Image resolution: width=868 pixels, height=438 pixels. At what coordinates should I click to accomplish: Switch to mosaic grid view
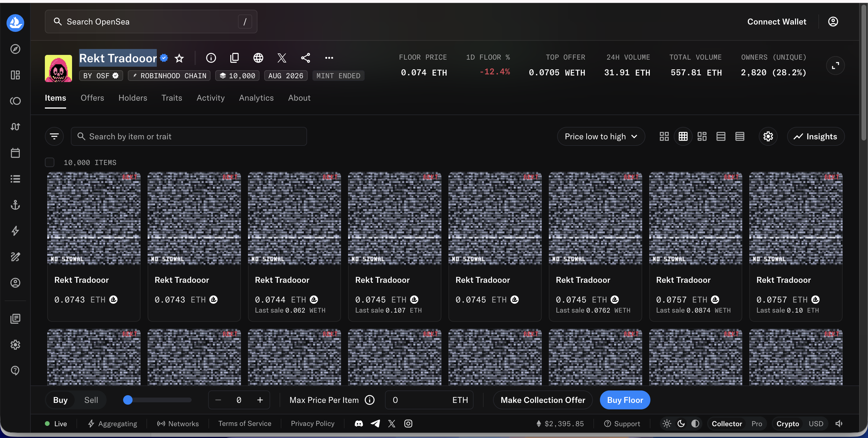tap(702, 136)
